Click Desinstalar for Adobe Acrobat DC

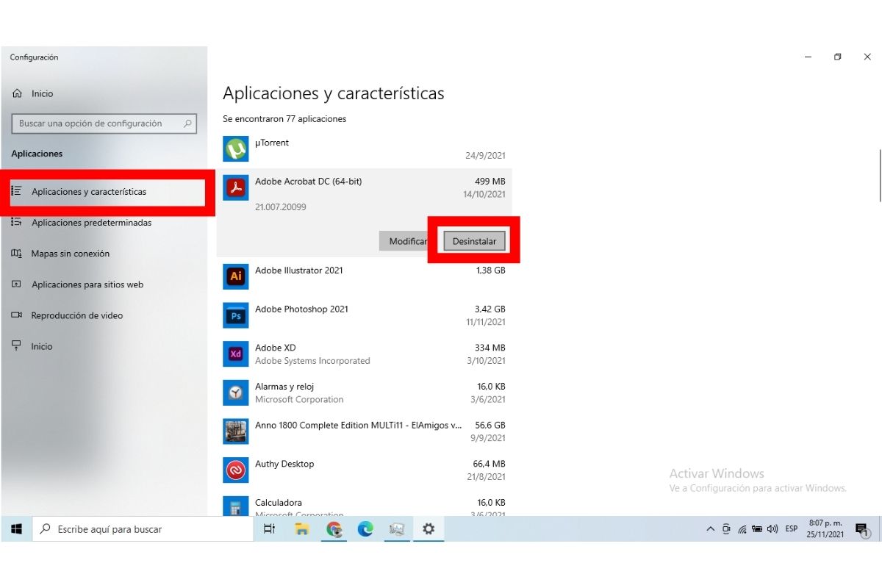[x=474, y=241]
